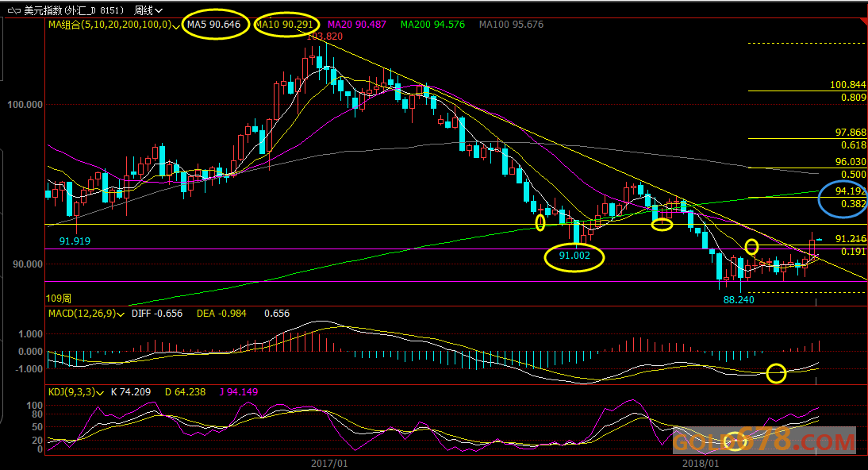Click the link icon beside the 美元指数 title
This screenshot has width=868, height=470.
[13, 10]
